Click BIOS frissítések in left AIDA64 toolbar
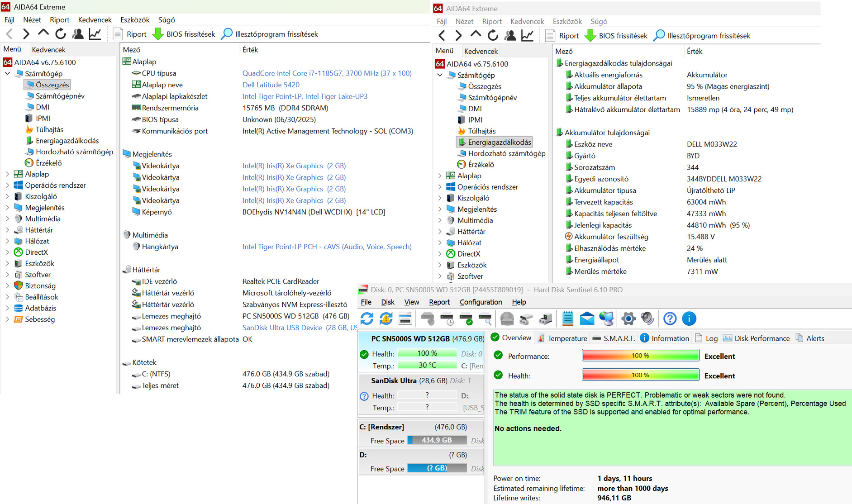Screen dimensions: 852x504 point(184,34)
